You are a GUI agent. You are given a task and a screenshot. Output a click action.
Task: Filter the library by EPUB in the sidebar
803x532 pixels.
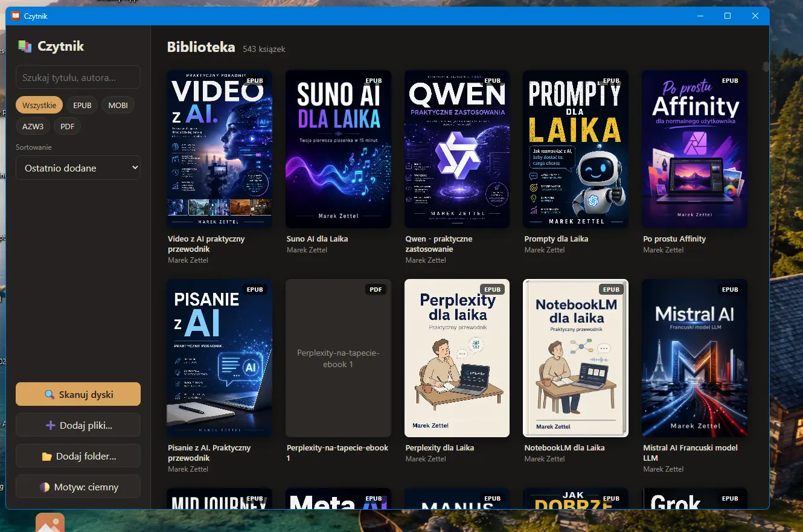pos(82,105)
